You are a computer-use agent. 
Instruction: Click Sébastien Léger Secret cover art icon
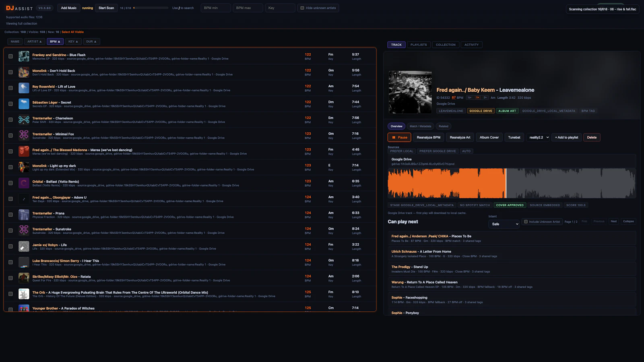24,104
